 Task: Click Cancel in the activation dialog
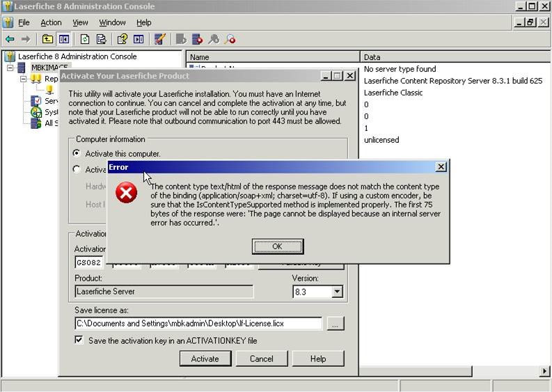(x=262, y=359)
